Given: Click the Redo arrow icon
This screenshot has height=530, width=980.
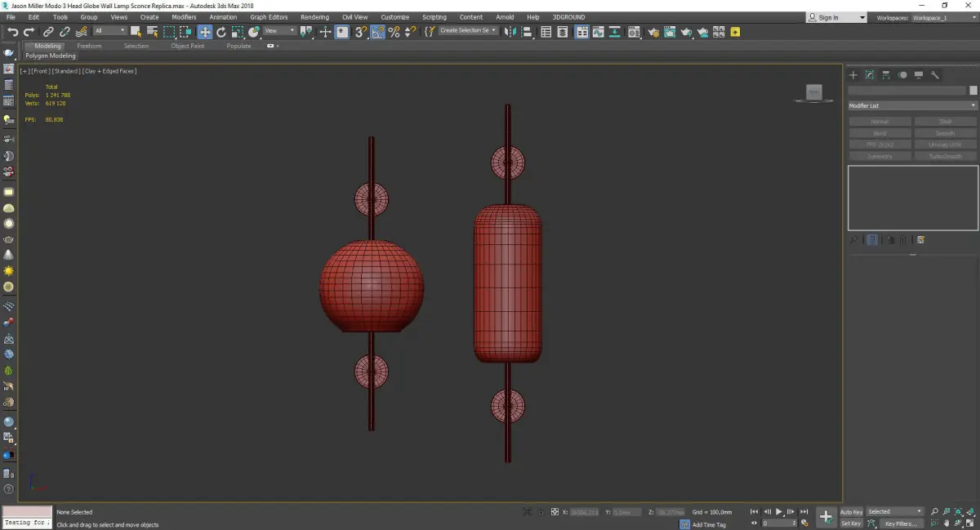Looking at the screenshot, I should tap(29, 32).
